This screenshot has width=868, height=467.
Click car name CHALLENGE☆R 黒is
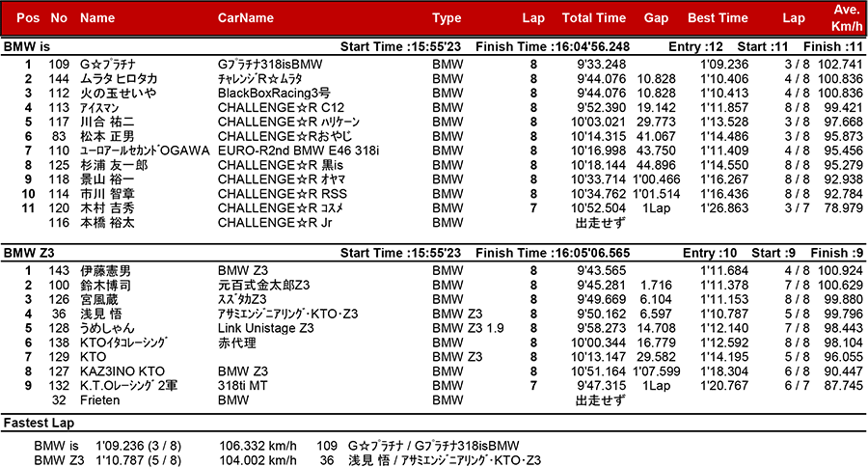point(280,165)
